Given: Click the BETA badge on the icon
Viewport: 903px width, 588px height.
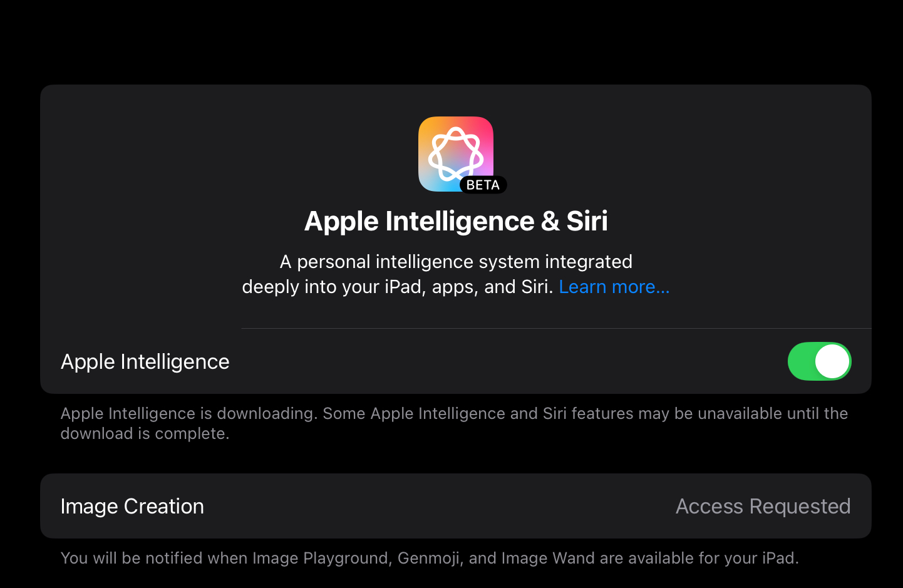Looking at the screenshot, I should click(483, 185).
